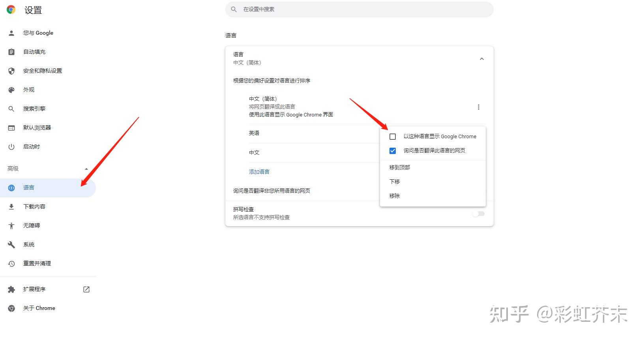Click the shield icon for 安全和隐私设置
The image size is (644, 340).
[x=11, y=71]
